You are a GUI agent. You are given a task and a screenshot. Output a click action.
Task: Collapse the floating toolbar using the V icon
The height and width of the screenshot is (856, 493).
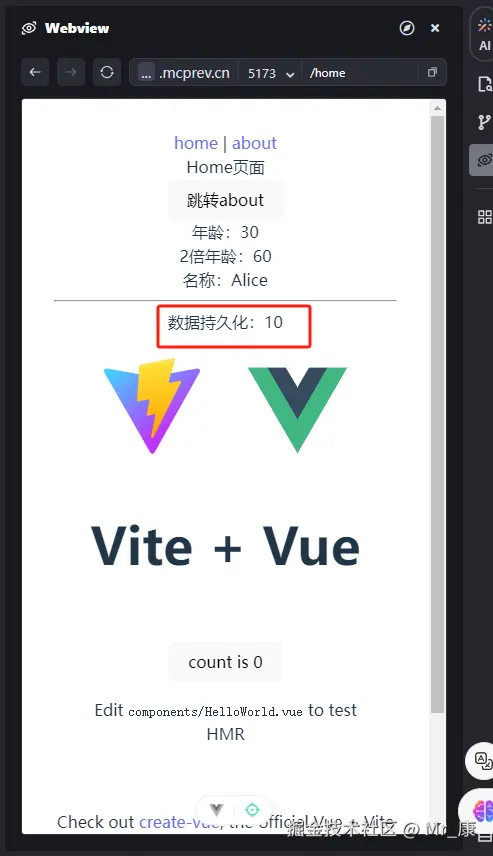(x=217, y=809)
